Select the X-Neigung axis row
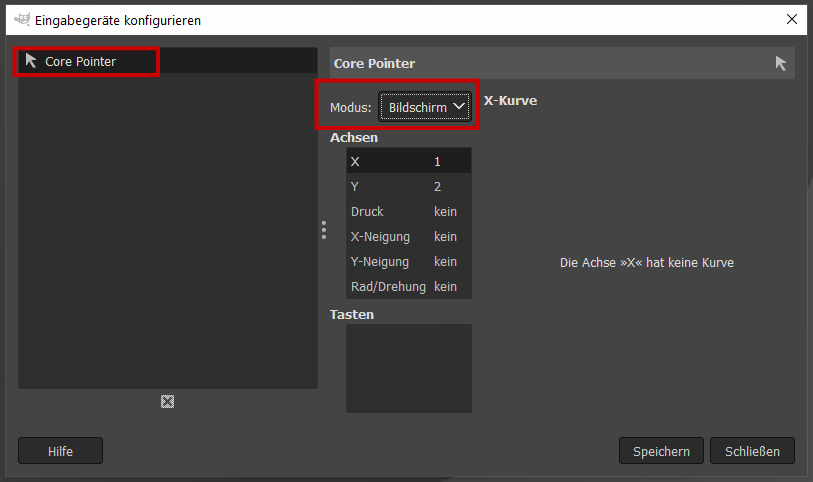813x482 pixels. 408,236
